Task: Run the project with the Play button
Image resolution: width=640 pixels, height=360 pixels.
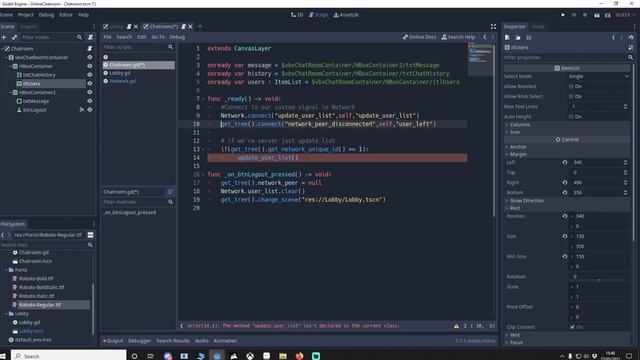Action: pyautogui.click(x=563, y=15)
